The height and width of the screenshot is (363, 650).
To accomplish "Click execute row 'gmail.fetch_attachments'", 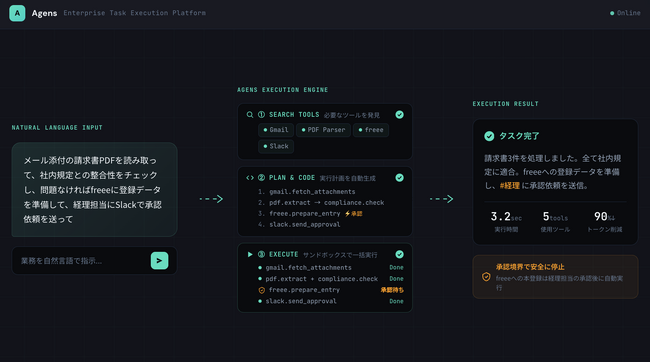I will click(308, 268).
